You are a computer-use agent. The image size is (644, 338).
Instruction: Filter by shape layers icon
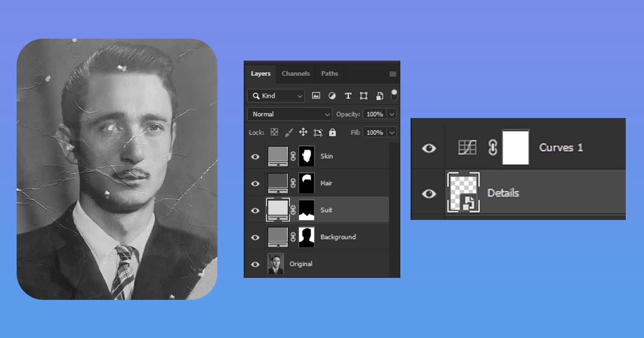pos(364,96)
